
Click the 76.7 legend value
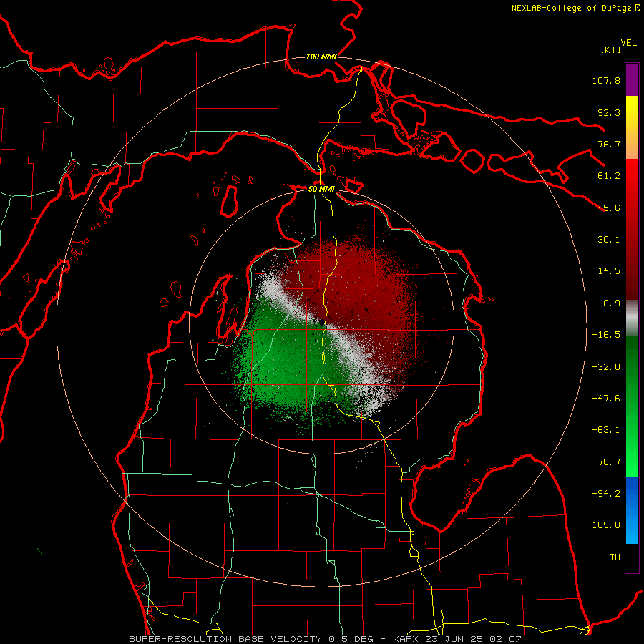[609, 144]
